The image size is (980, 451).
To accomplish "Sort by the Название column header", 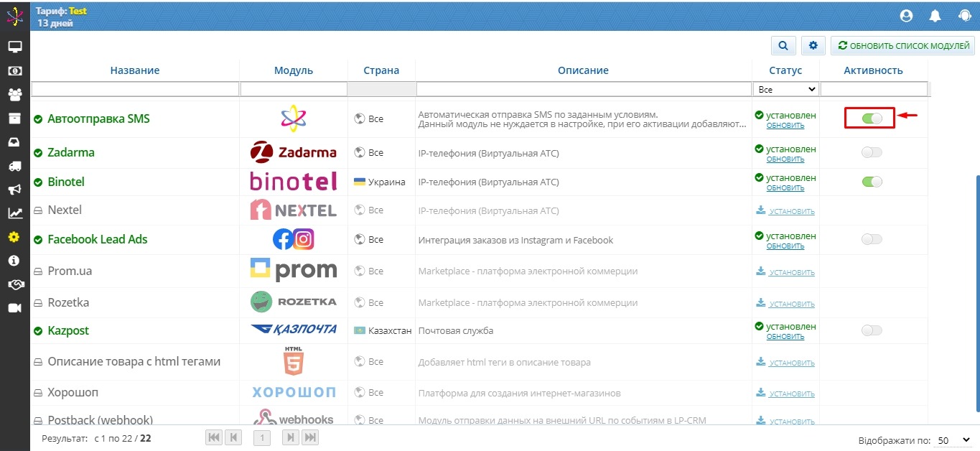I will tap(135, 70).
